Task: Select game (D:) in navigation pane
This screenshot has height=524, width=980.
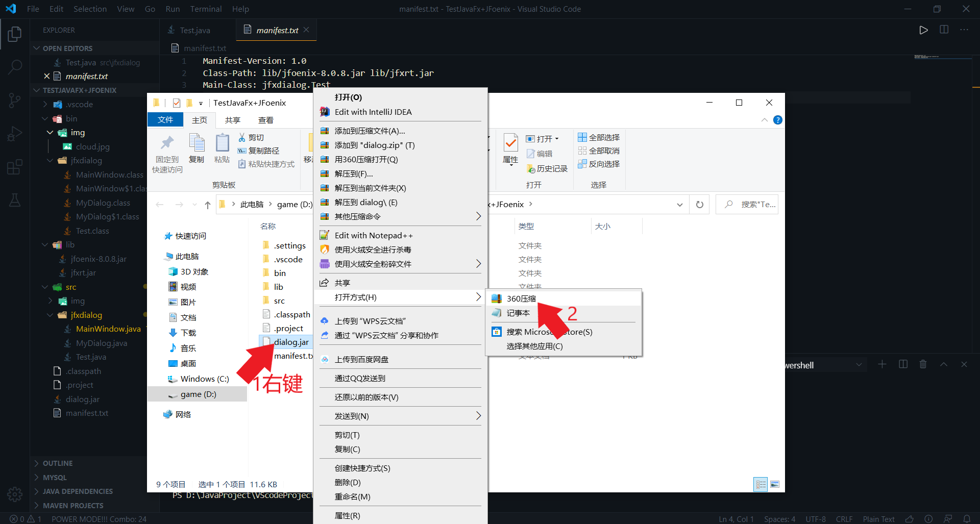Action: 198,394
